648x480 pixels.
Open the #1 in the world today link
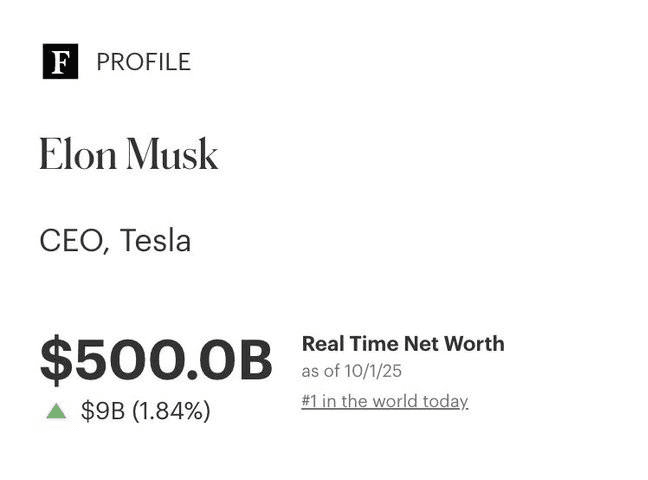coord(384,401)
